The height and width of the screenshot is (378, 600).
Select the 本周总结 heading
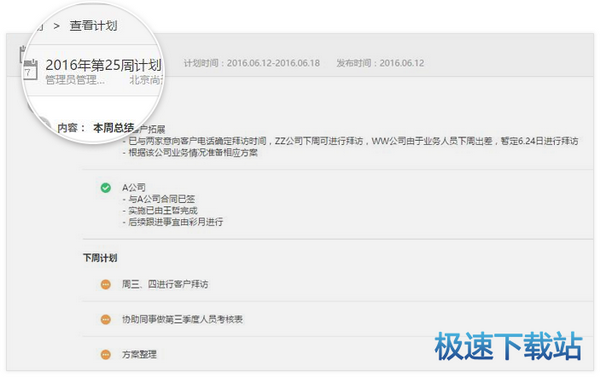pyautogui.click(x=113, y=127)
